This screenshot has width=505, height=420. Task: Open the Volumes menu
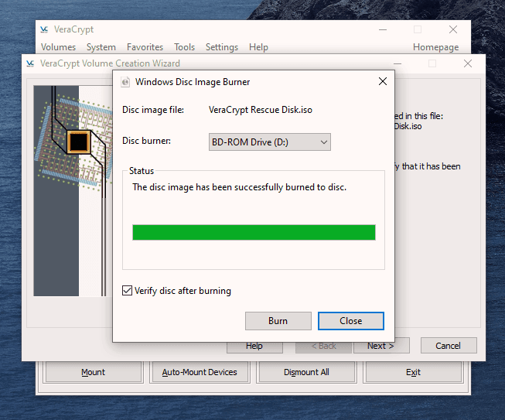(x=58, y=47)
